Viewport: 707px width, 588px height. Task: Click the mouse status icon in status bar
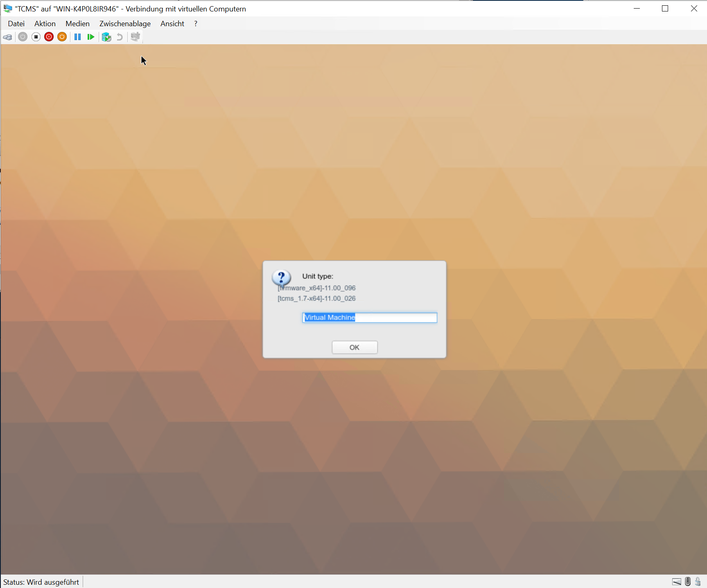(x=688, y=581)
